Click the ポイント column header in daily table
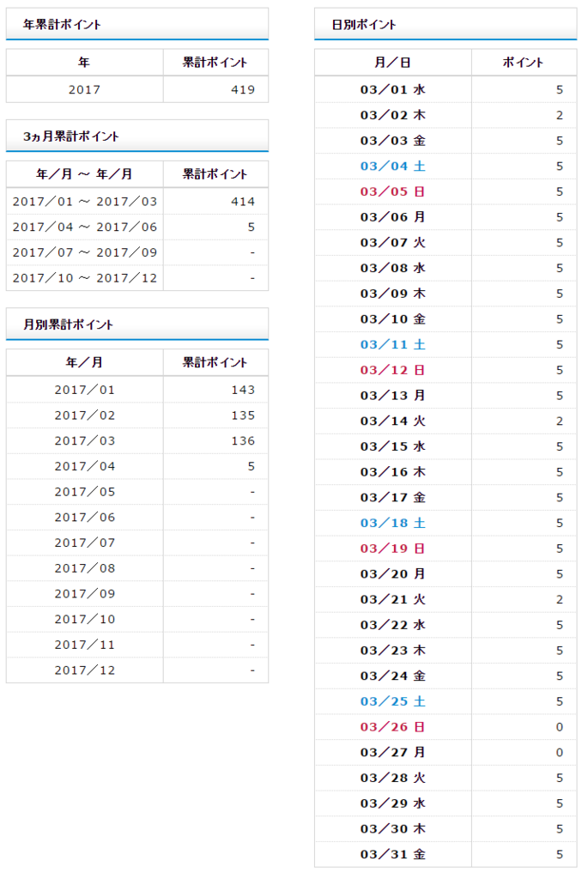This screenshot has width=588, height=879. (x=524, y=62)
